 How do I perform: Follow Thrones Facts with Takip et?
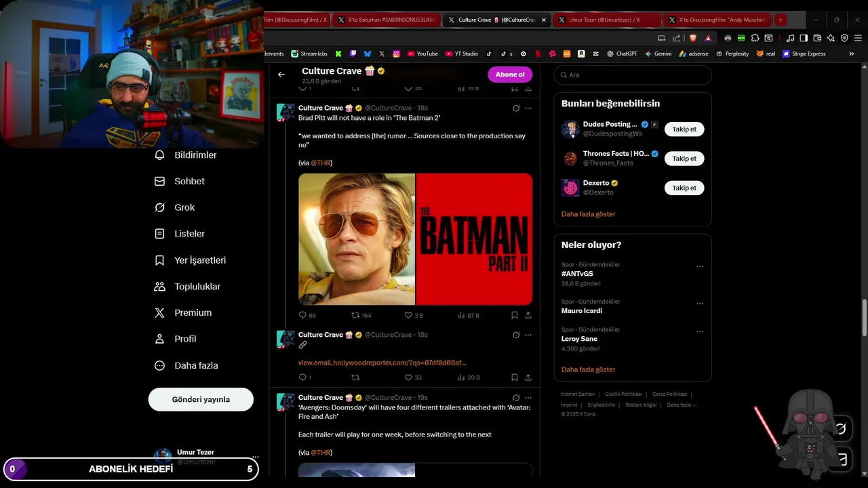(684, 159)
